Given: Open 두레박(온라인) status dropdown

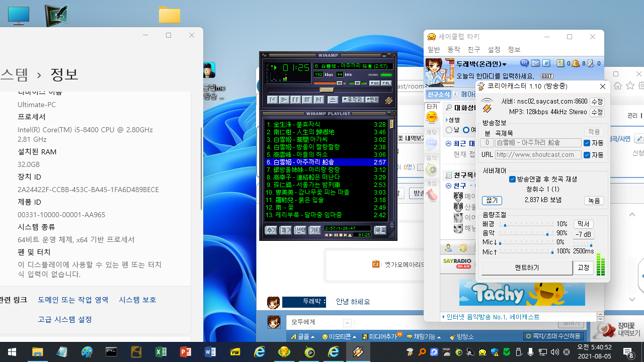Looking at the screenshot, I should 481,64.
